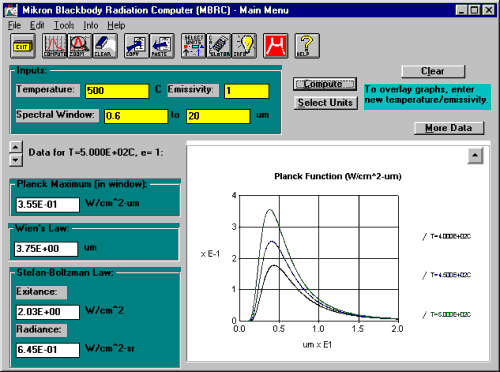Click the Compute button
500x372 pixels.
325,84
